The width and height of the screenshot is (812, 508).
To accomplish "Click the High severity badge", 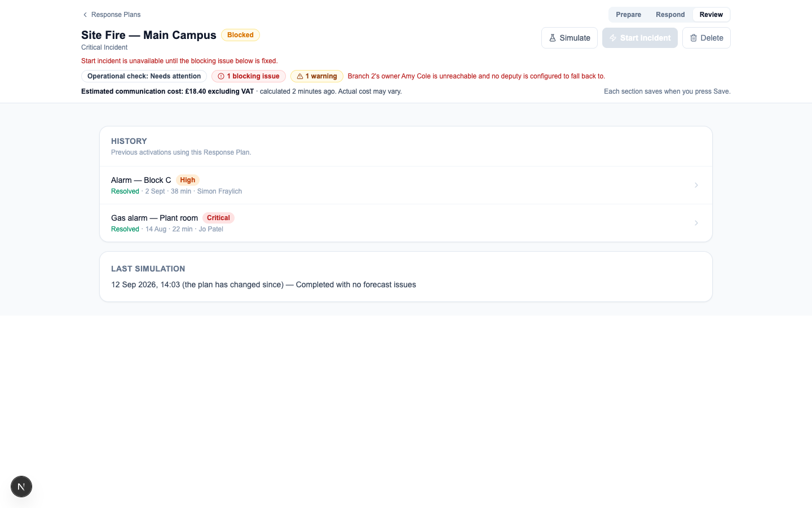I will (x=188, y=180).
